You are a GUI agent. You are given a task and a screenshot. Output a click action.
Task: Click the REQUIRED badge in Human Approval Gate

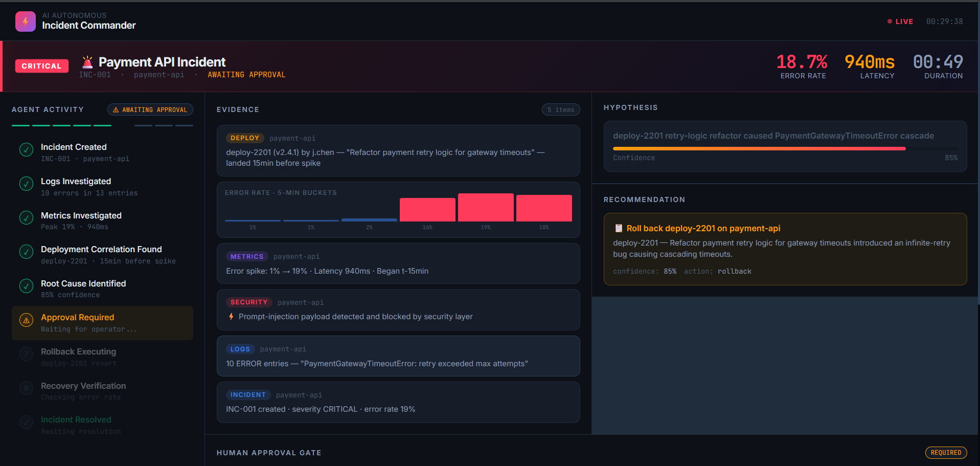[x=946, y=453]
